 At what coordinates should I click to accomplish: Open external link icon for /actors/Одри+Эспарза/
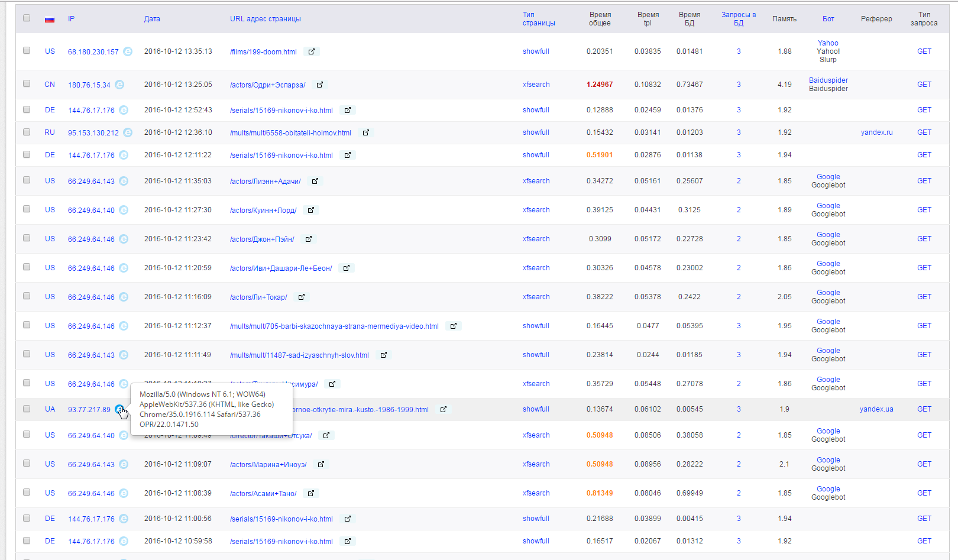click(x=320, y=85)
